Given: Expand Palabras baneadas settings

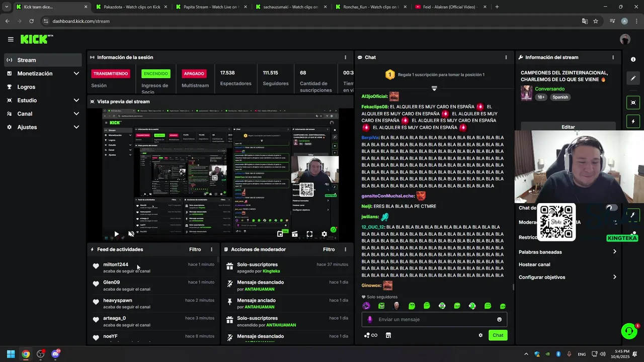Looking at the screenshot, I should pyautogui.click(x=568, y=252).
